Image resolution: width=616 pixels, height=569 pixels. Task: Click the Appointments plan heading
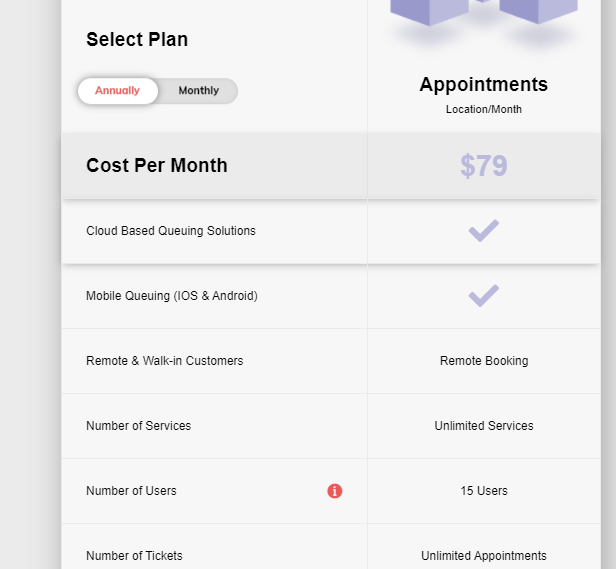tap(484, 85)
